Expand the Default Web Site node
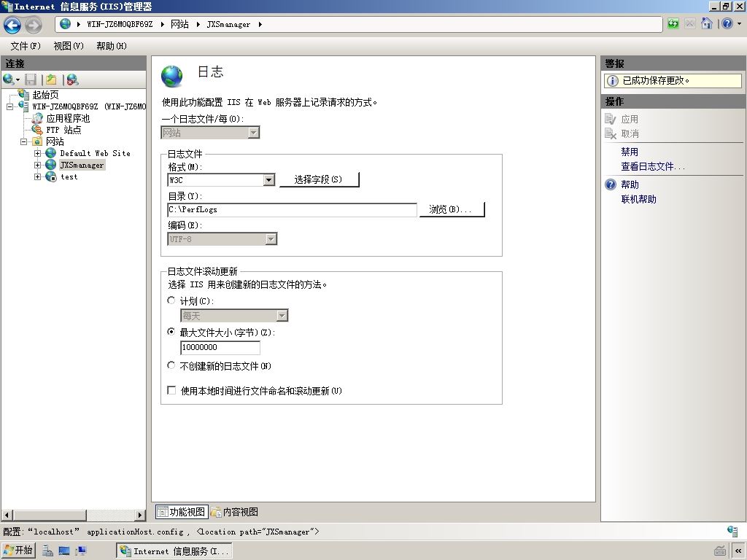Screen dimensions: 747x560 (38, 153)
